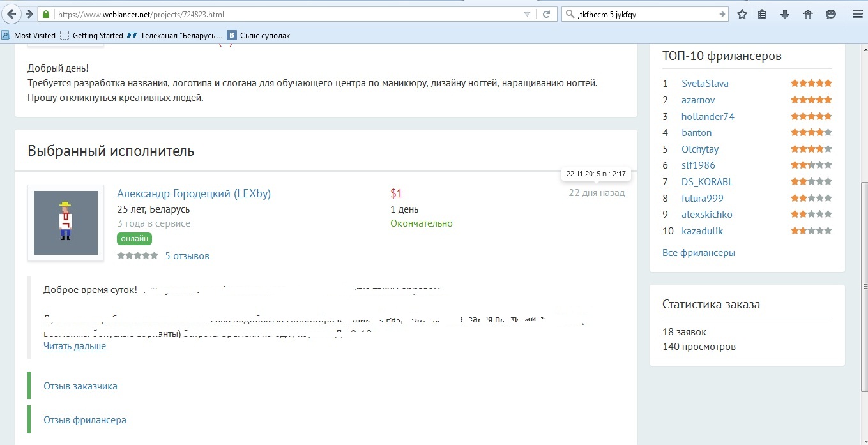Open SvetaSlava freelancer profile
The height and width of the screenshot is (445, 868).
pyautogui.click(x=705, y=84)
